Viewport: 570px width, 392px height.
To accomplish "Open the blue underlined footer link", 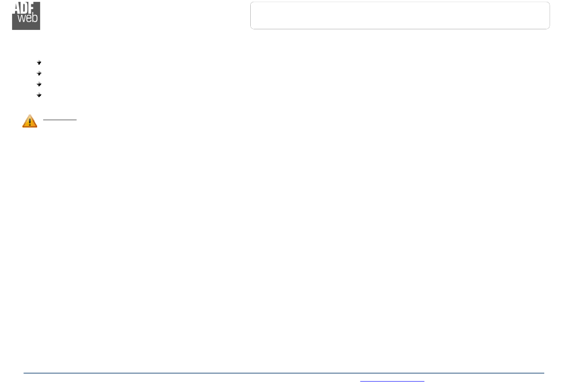I will tap(392, 381).
